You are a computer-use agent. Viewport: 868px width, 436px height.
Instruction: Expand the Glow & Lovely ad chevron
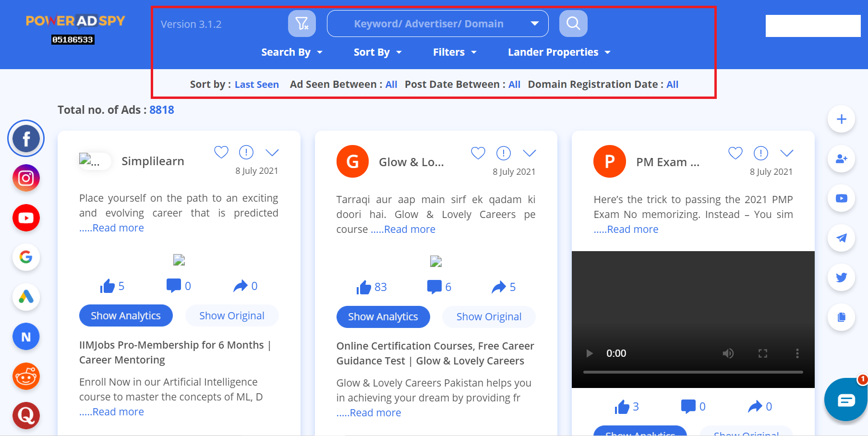click(530, 153)
